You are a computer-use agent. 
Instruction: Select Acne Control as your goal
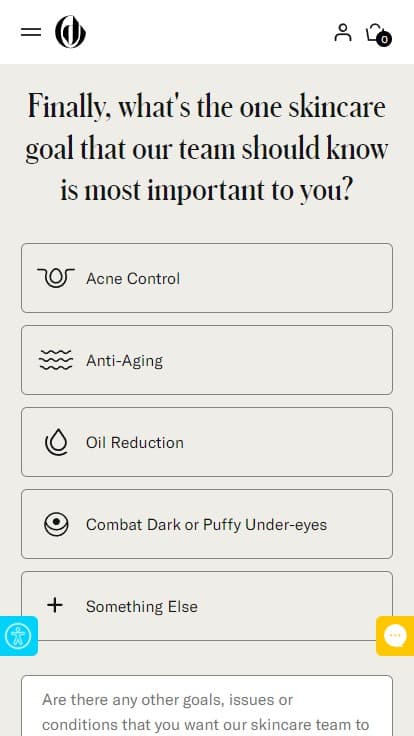207,278
